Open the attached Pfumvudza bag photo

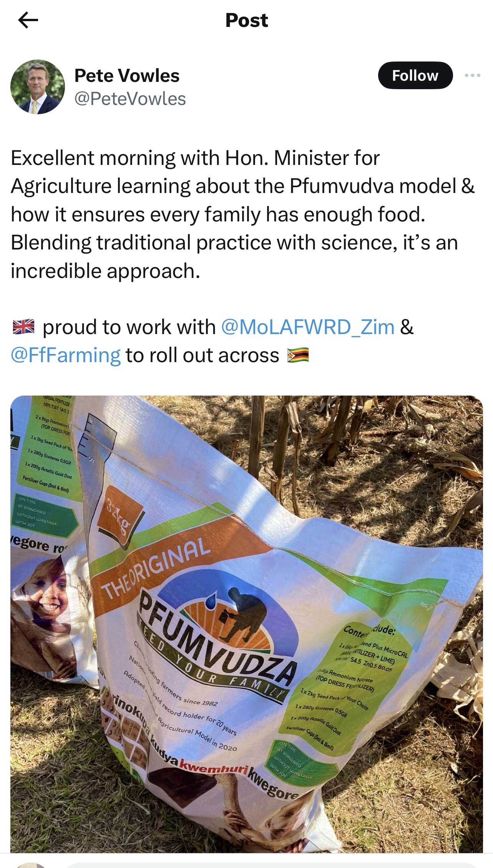click(x=247, y=624)
